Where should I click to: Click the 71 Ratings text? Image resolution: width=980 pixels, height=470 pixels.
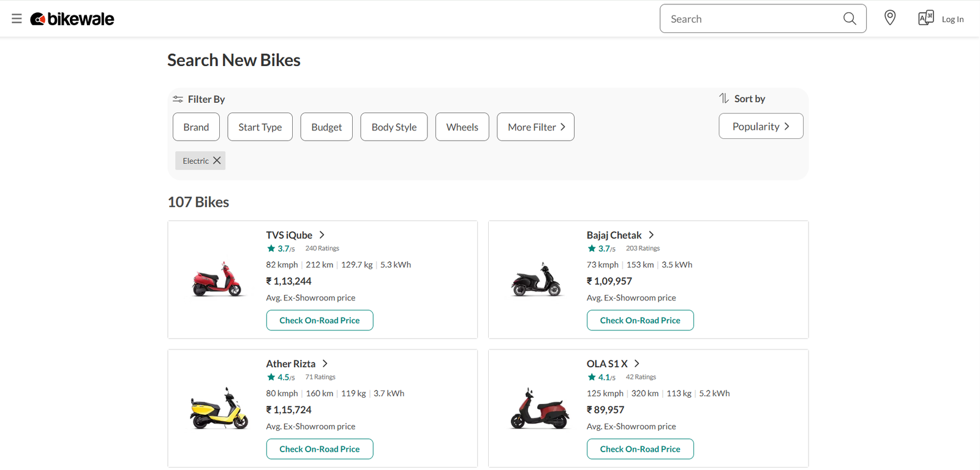click(320, 377)
